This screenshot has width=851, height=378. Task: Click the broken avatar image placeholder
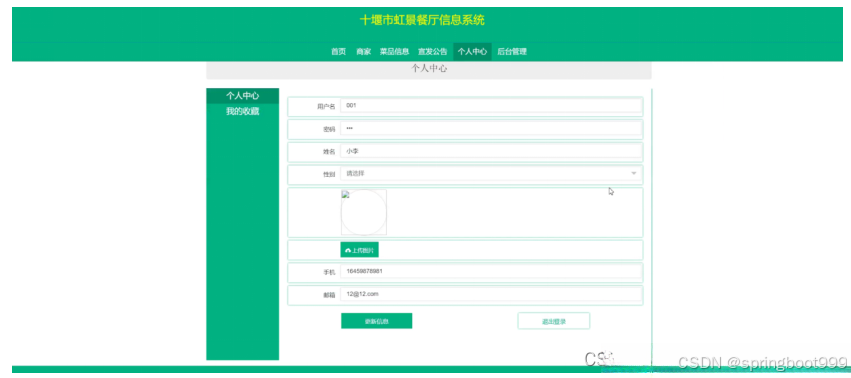364,212
